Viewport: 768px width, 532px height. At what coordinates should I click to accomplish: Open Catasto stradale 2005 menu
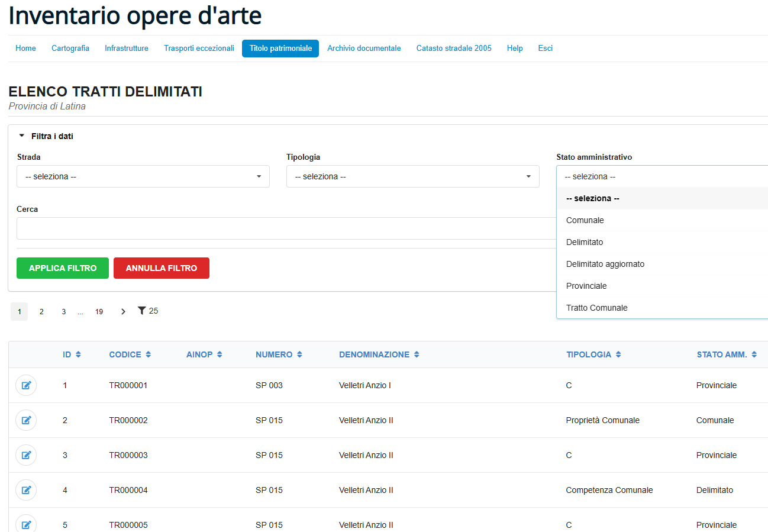coord(453,49)
